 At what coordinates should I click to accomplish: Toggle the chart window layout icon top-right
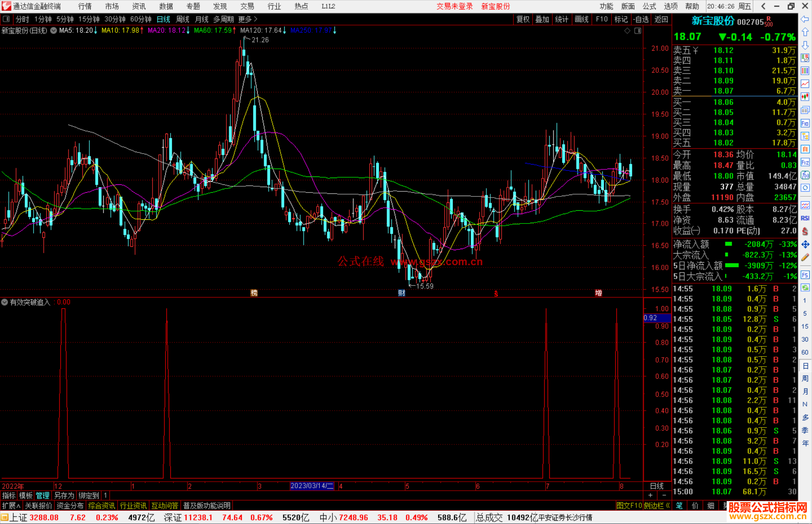(x=638, y=31)
